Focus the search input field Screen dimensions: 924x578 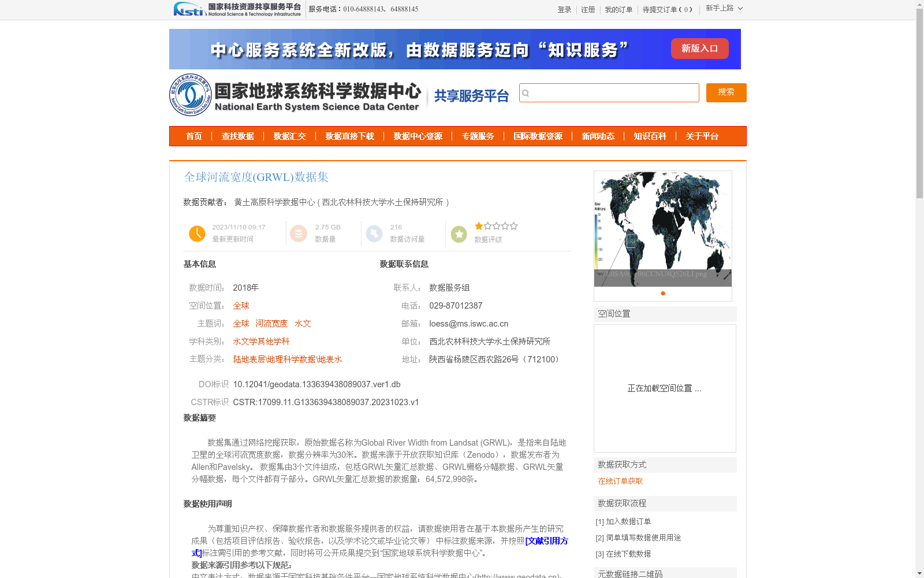[x=609, y=92]
